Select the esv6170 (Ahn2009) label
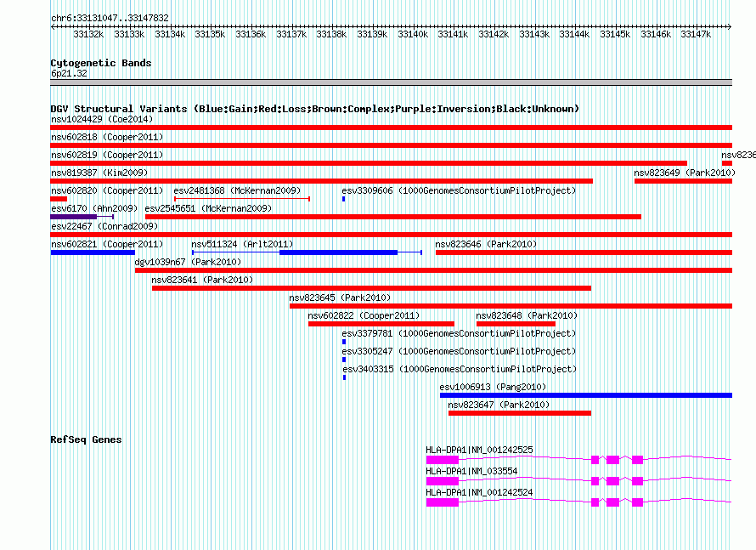Viewport: 756px width, 550px height. coord(94,208)
